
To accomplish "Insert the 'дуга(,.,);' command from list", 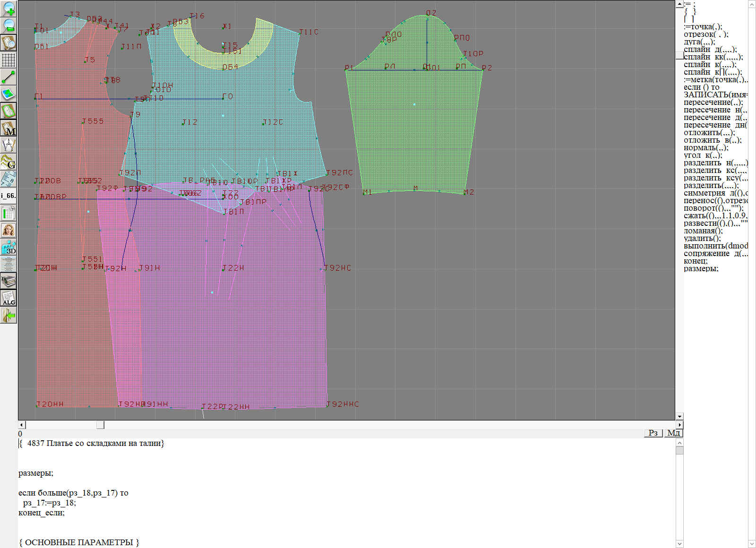I will 699,42.
